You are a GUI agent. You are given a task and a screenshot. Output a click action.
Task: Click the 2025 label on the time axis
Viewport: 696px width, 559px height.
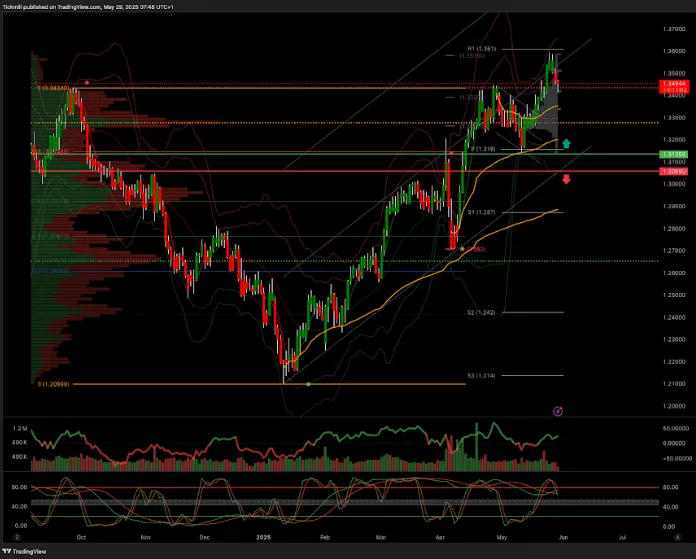(x=264, y=537)
